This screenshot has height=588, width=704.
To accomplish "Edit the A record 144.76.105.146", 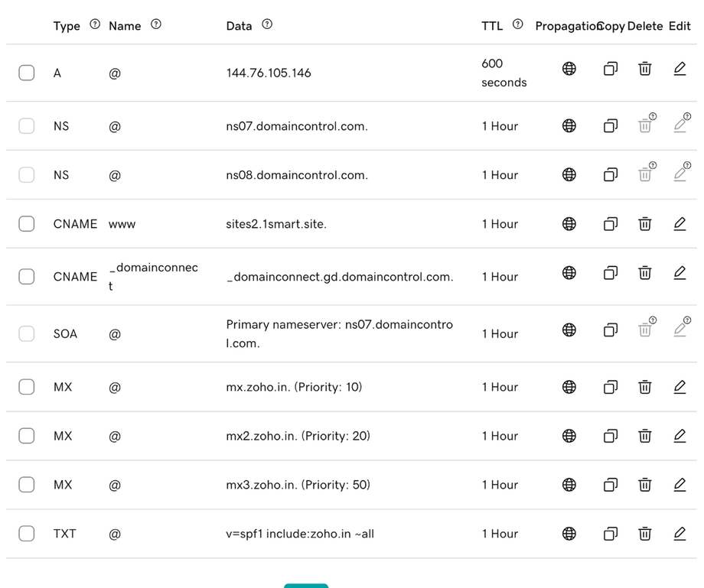I will (680, 69).
